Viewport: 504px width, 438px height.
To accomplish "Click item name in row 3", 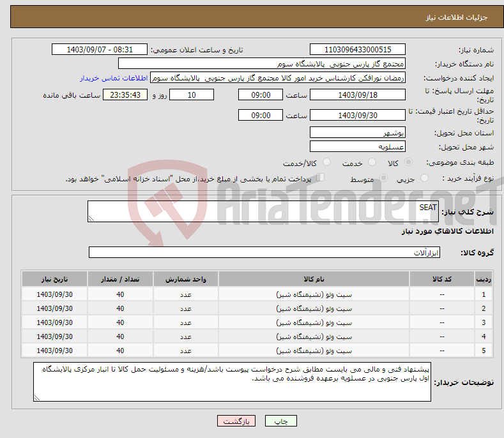I will tap(314, 322).
